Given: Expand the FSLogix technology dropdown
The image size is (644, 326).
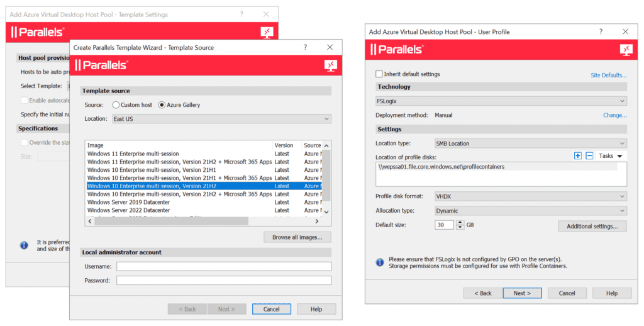Looking at the screenshot, I should (x=501, y=101).
